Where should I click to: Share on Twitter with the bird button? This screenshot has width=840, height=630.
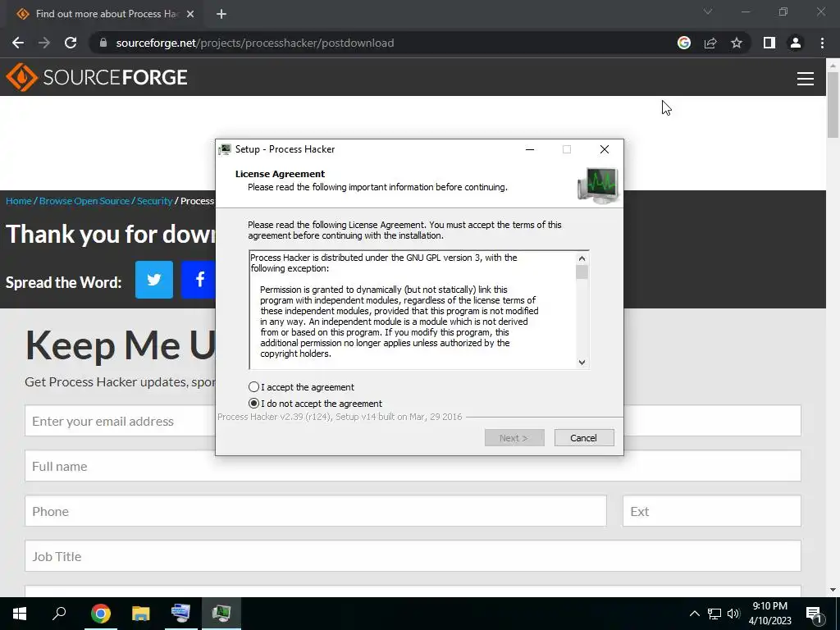[154, 280]
